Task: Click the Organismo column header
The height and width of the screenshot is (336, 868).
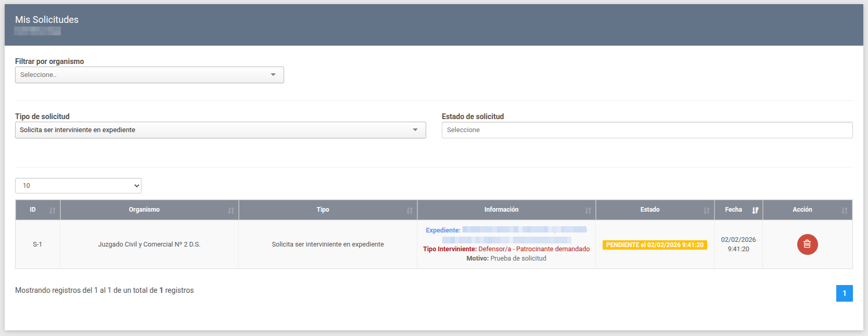Action: (x=144, y=210)
